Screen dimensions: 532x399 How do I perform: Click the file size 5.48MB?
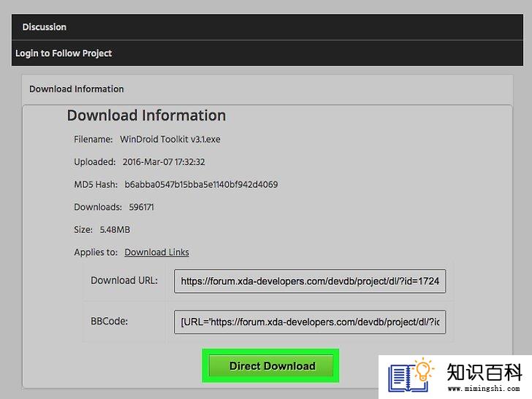coord(115,229)
